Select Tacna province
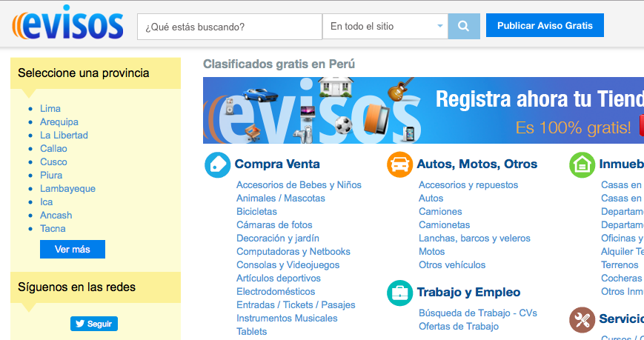The height and width of the screenshot is (340, 644). pyautogui.click(x=53, y=229)
